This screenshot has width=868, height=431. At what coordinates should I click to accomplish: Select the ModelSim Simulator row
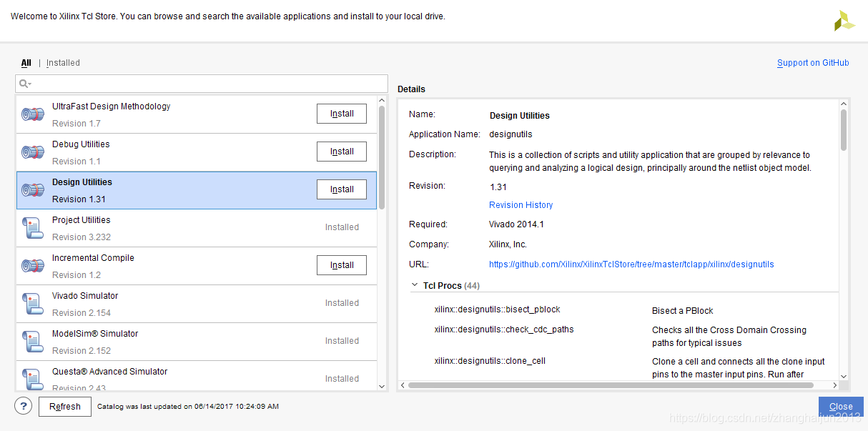[x=197, y=342]
